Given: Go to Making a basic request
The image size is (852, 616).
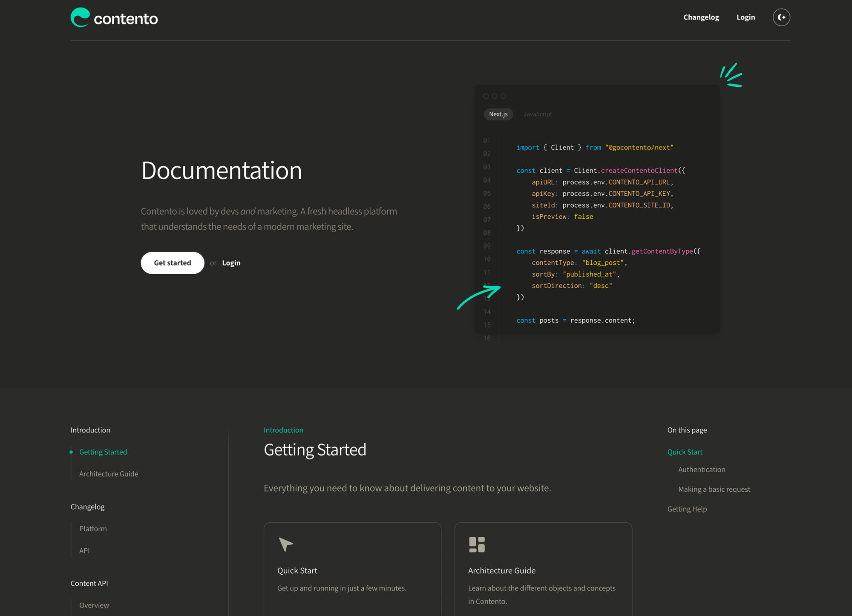Looking at the screenshot, I should tap(714, 489).
